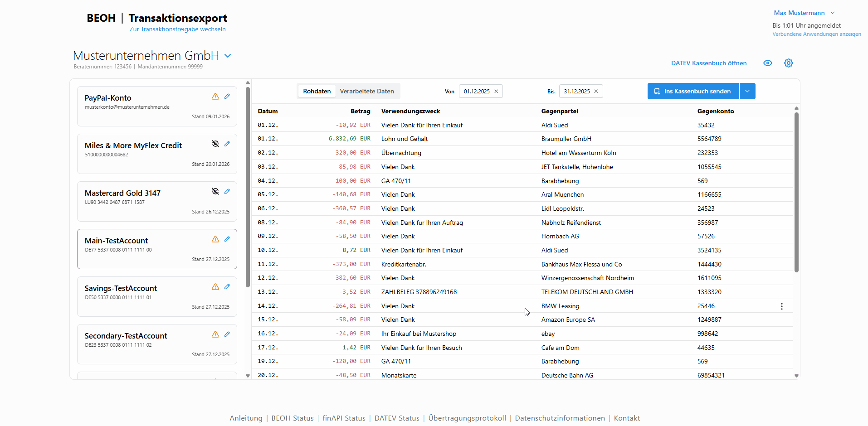Click the warning triangle on Main-TestAccount

coord(215,239)
